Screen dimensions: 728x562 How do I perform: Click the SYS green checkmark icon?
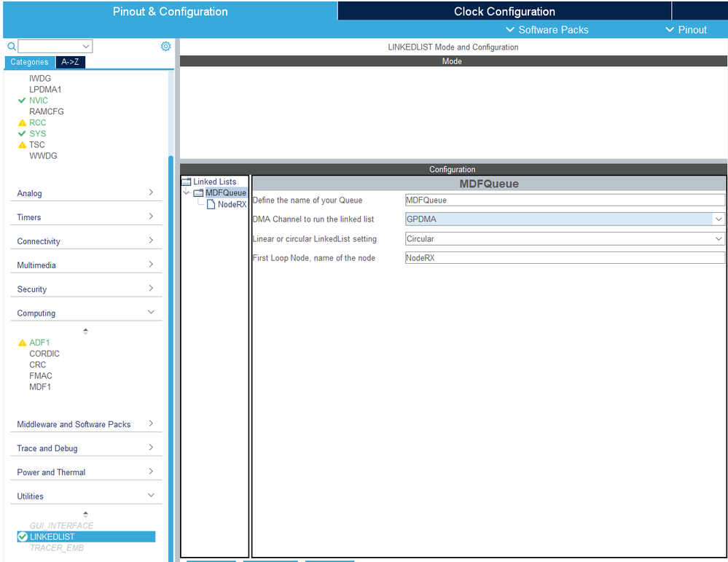click(22, 134)
